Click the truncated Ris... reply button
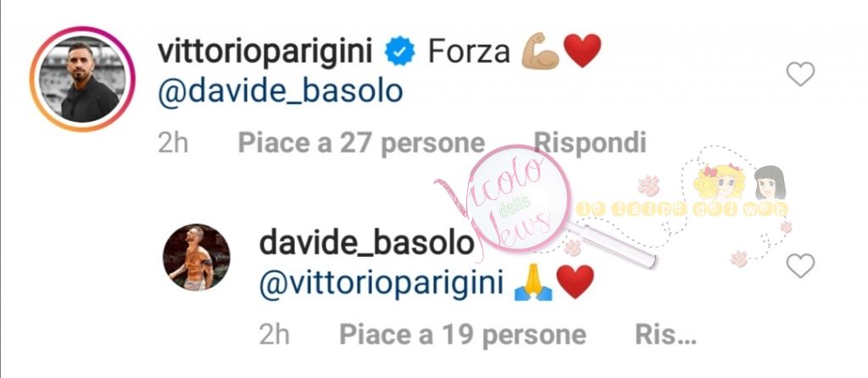Screen dimensions: 868x378 (665, 335)
